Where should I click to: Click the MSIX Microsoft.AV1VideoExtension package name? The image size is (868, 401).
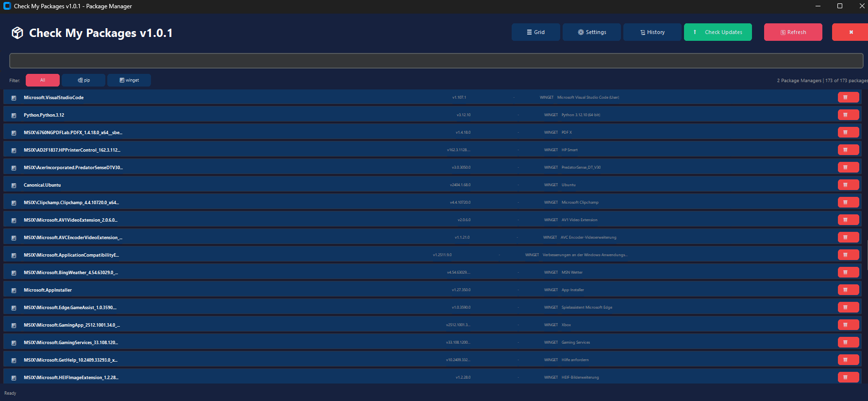tap(70, 220)
